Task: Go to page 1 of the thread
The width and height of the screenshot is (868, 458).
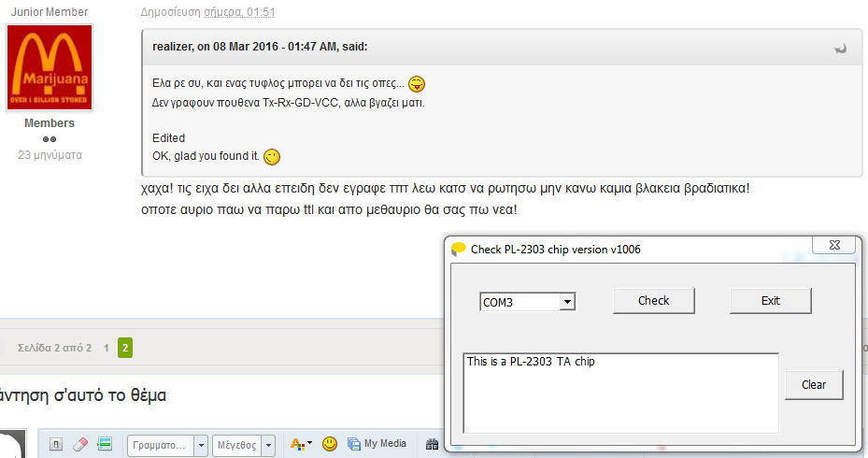Action: (x=107, y=348)
